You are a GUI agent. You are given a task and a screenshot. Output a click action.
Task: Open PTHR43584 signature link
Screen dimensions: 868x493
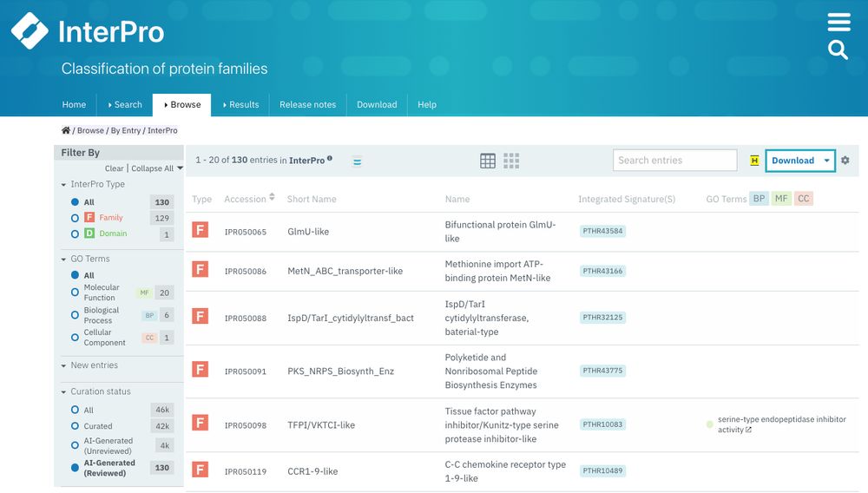pos(602,231)
